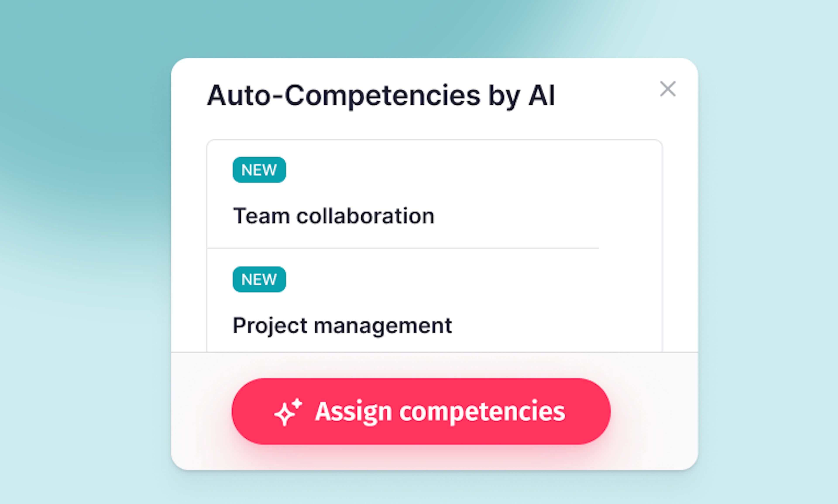
Task: Click the word "Assign" on the red button
Action: pos(353,412)
